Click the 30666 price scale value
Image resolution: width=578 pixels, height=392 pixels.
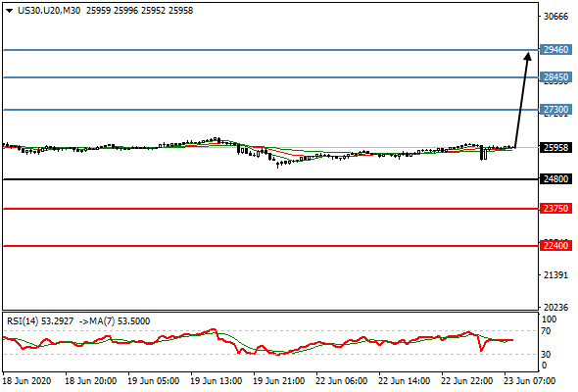point(555,17)
